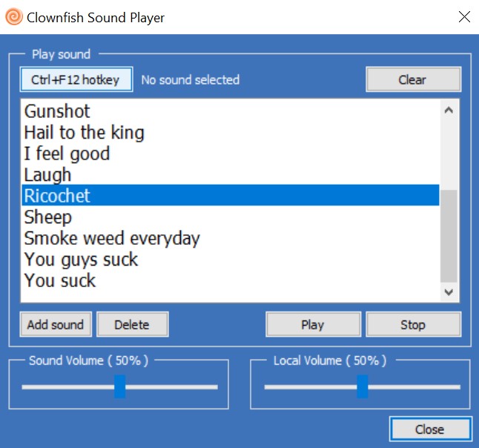Open the Add sound dialog
The height and width of the screenshot is (448, 479).
tap(56, 324)
